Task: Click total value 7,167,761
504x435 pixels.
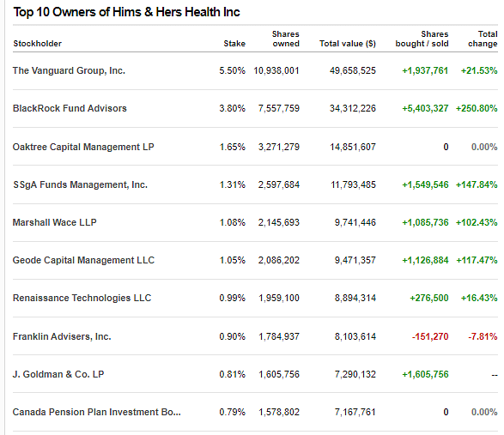Action: point(355,412)
